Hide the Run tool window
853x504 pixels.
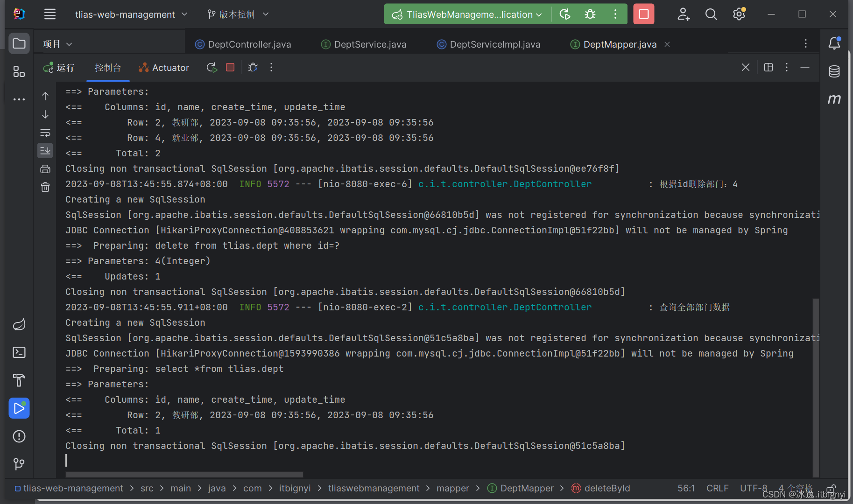(x=805, y=68)
